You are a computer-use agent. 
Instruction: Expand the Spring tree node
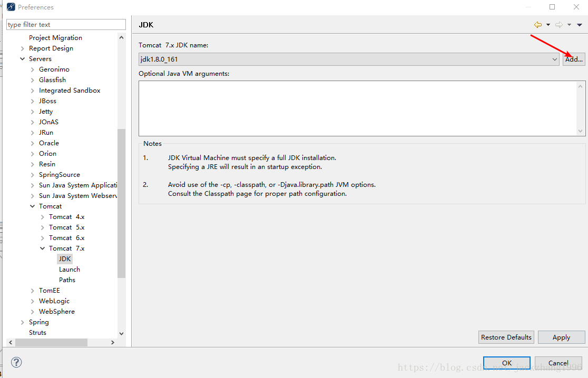pyautogui.click(x=23, y=322)
